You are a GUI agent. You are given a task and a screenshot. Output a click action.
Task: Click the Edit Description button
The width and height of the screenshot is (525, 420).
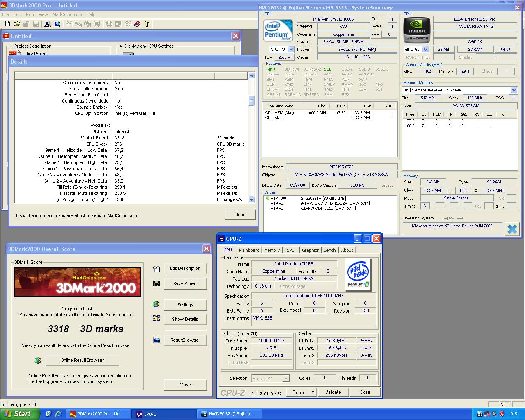pos(185,268)
